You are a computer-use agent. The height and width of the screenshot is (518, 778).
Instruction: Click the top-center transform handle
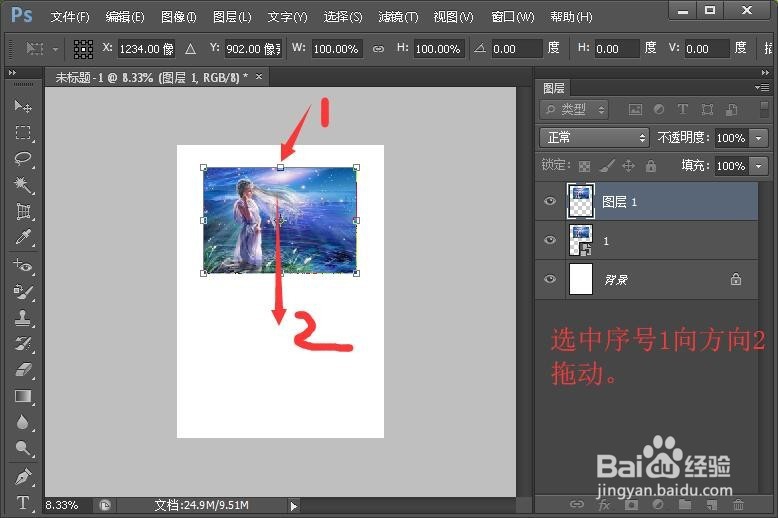point(280,168)
